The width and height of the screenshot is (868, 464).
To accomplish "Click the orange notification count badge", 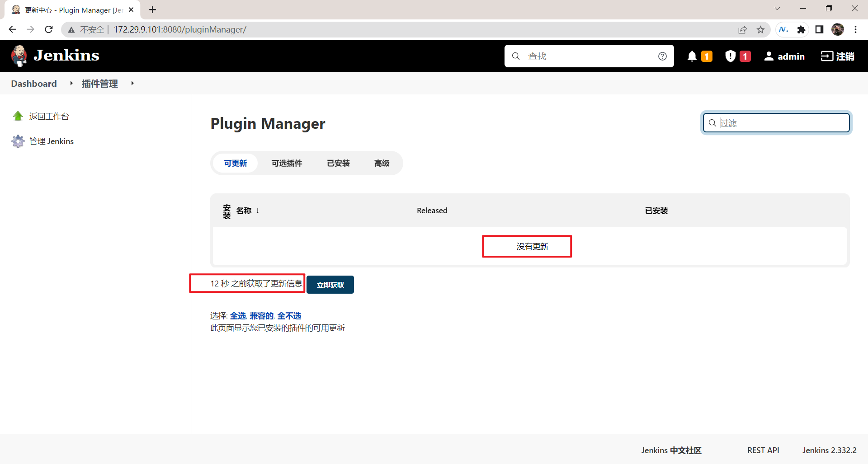I will coord(707,56).
